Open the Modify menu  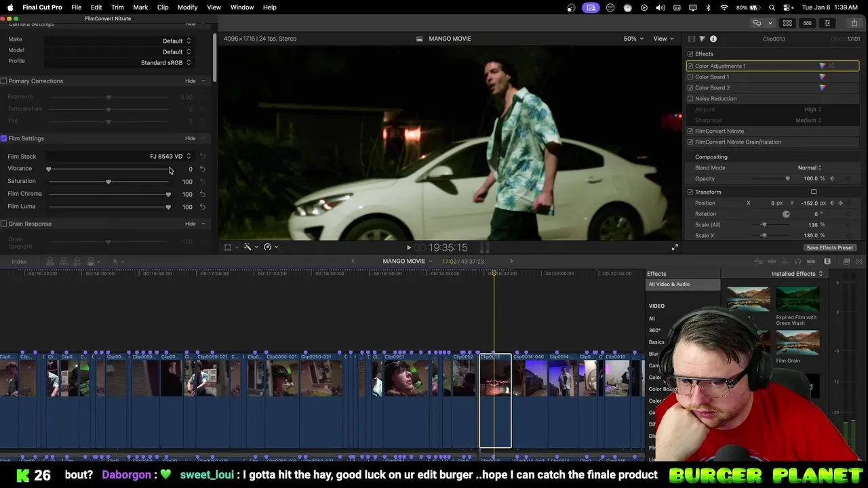coord(187,7)
